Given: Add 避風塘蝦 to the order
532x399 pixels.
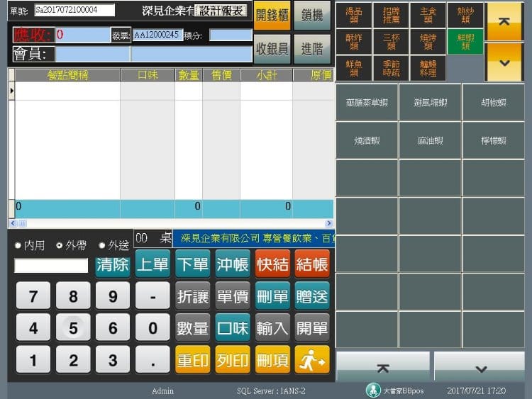Looking at the screenshot, I should pos(431,102).
